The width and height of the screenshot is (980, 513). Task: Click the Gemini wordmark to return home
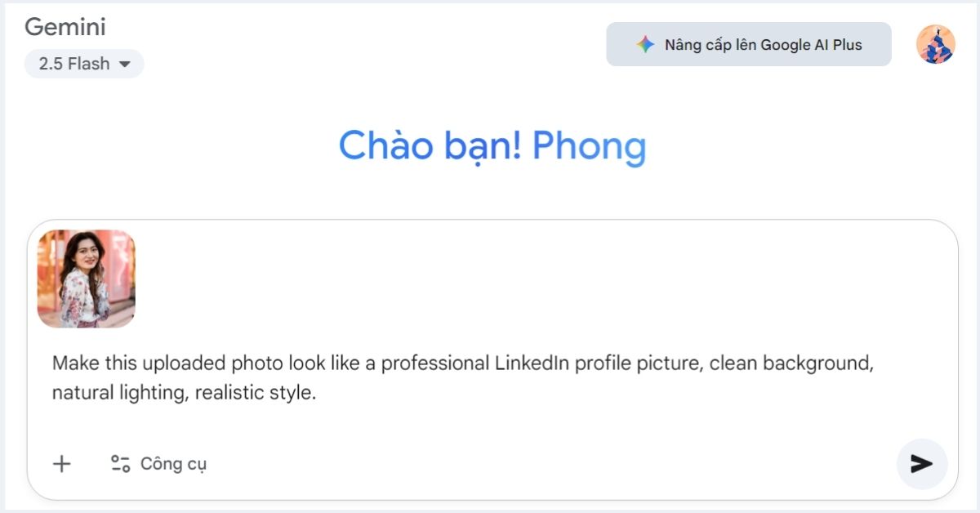pos(65,27)
